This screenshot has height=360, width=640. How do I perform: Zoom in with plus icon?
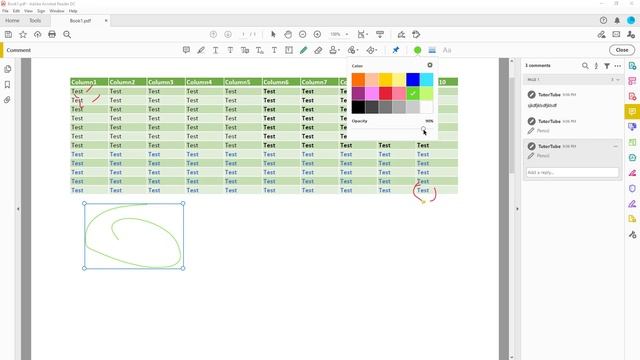click(x=317, y=34)
